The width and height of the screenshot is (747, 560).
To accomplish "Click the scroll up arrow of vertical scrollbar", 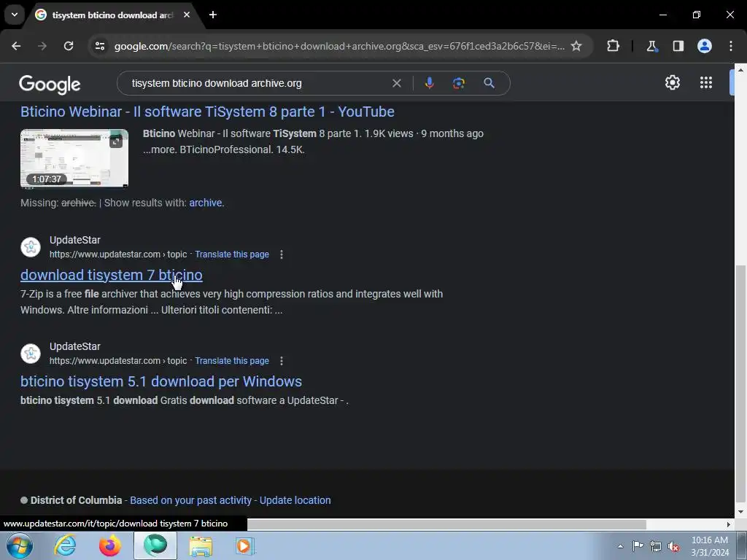I will click(740, 69).
